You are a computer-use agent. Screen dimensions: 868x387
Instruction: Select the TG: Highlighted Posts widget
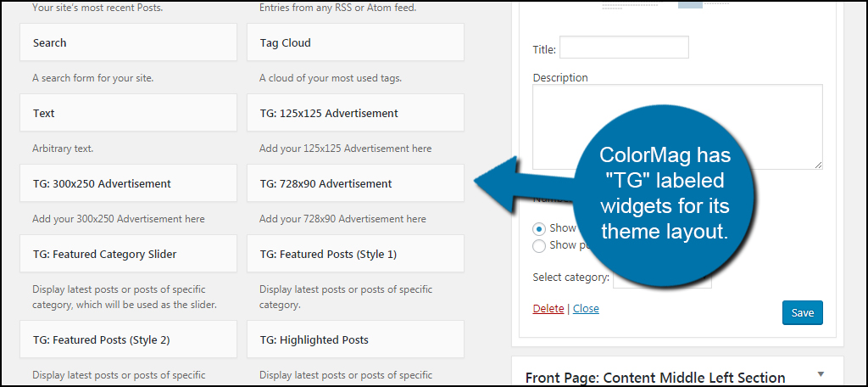click(355, 339)
